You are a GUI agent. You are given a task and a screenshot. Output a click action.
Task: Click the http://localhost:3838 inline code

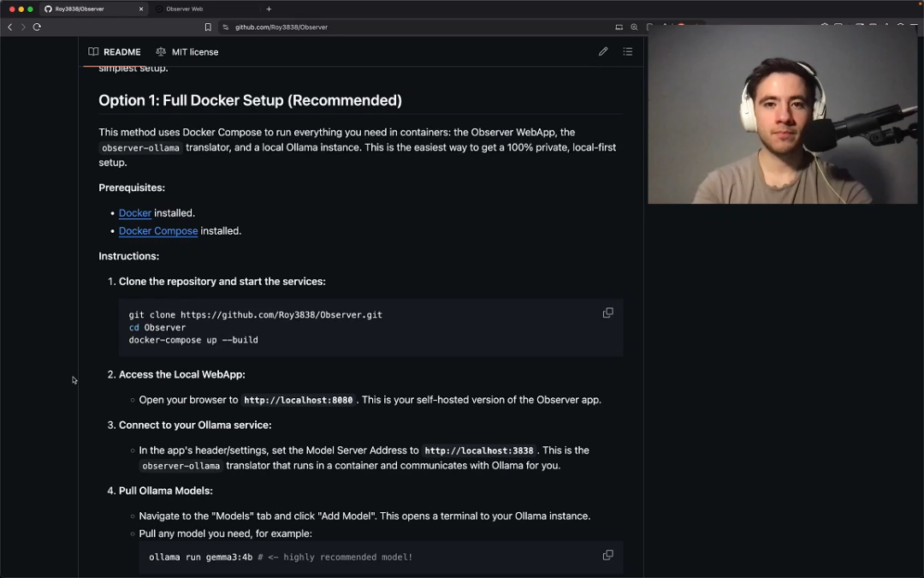point(478,450)
